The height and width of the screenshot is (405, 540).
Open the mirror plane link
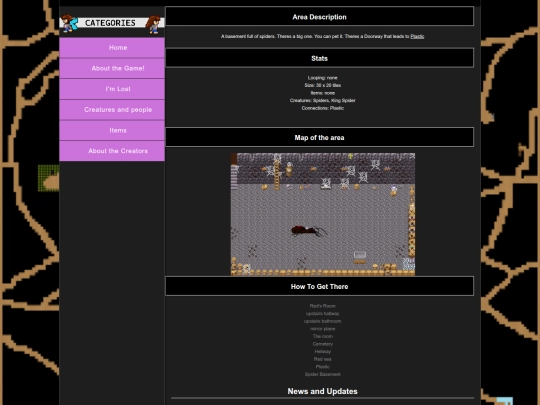pos(322,329)
